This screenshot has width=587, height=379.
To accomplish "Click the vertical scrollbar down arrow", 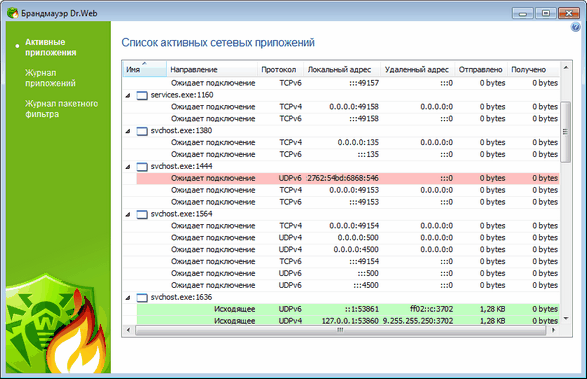I will [566, 318].
